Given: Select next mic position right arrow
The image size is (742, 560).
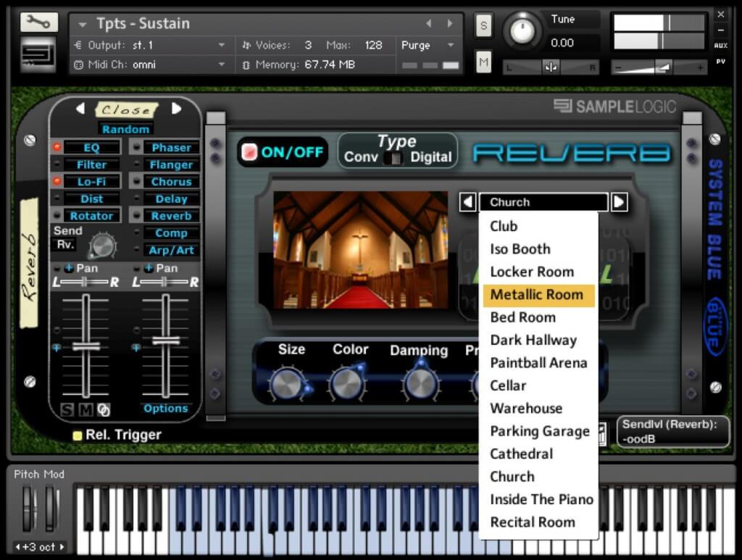Looking at the screenshot, I should click(176, 109).
